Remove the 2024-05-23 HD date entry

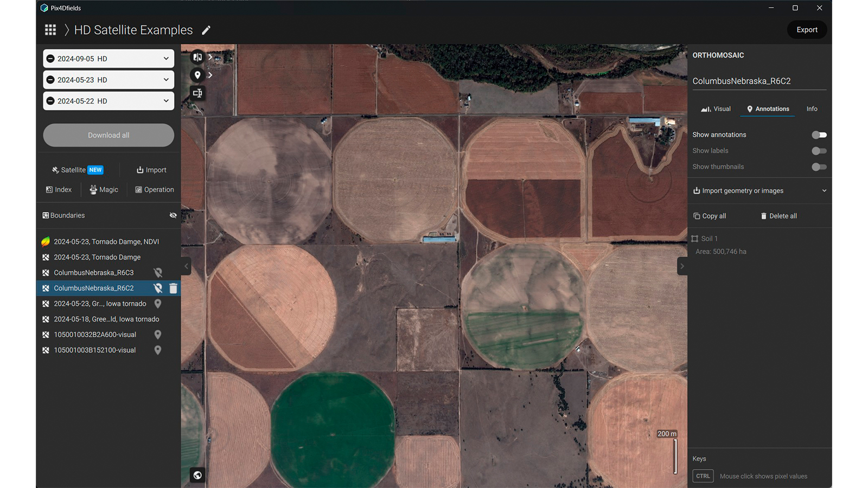(x=50, y=80)
